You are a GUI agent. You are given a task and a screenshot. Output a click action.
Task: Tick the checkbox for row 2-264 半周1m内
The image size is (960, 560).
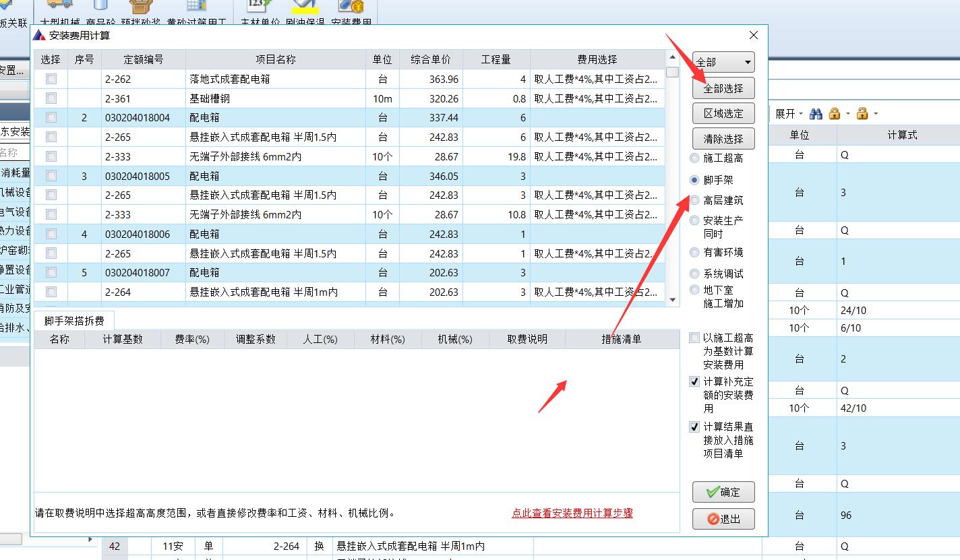pos(51,292)
